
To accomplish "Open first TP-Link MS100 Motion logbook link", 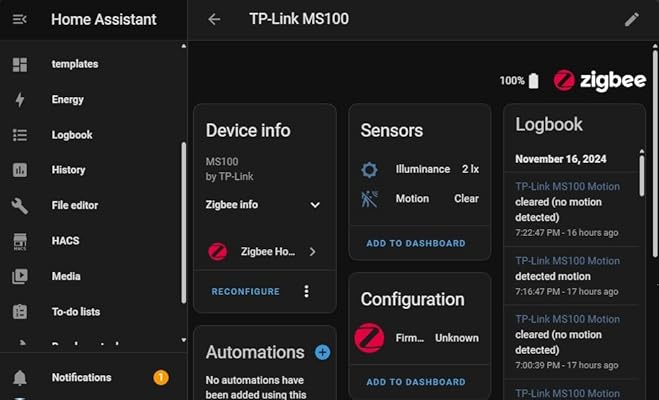I will click(567, 186).
